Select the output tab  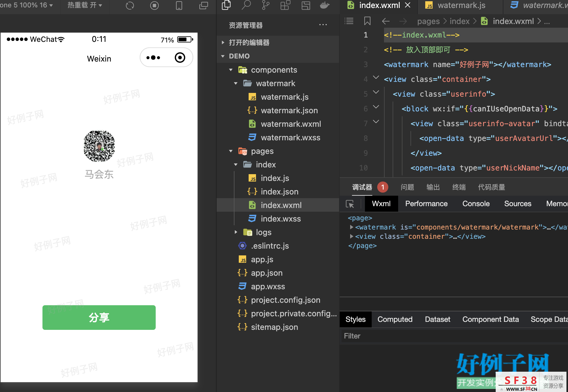(433, 187)
